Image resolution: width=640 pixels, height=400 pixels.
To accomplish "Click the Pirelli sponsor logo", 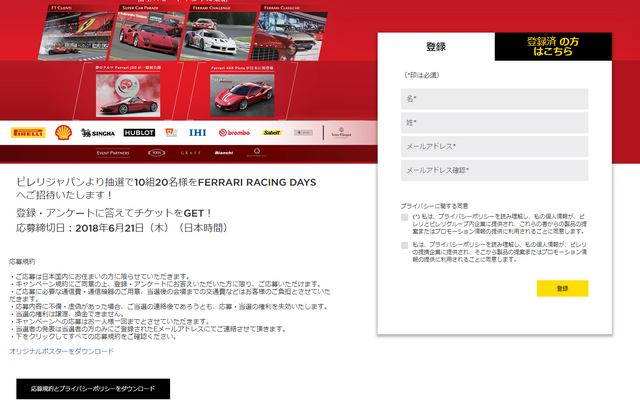I will 28,133.
